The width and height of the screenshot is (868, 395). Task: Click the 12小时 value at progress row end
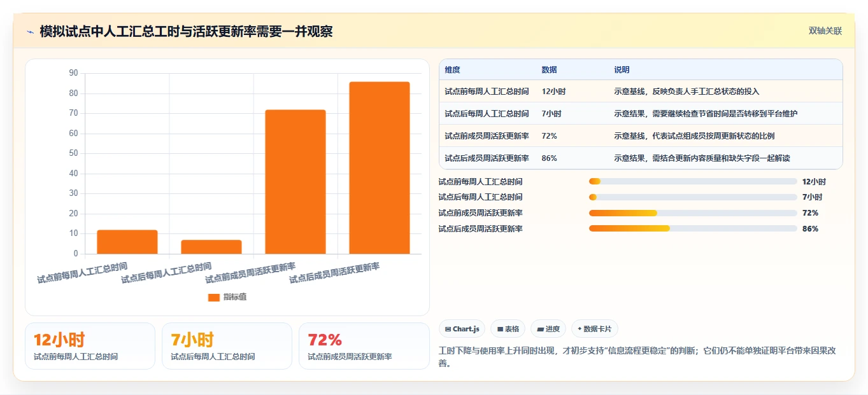coord(814,181)
